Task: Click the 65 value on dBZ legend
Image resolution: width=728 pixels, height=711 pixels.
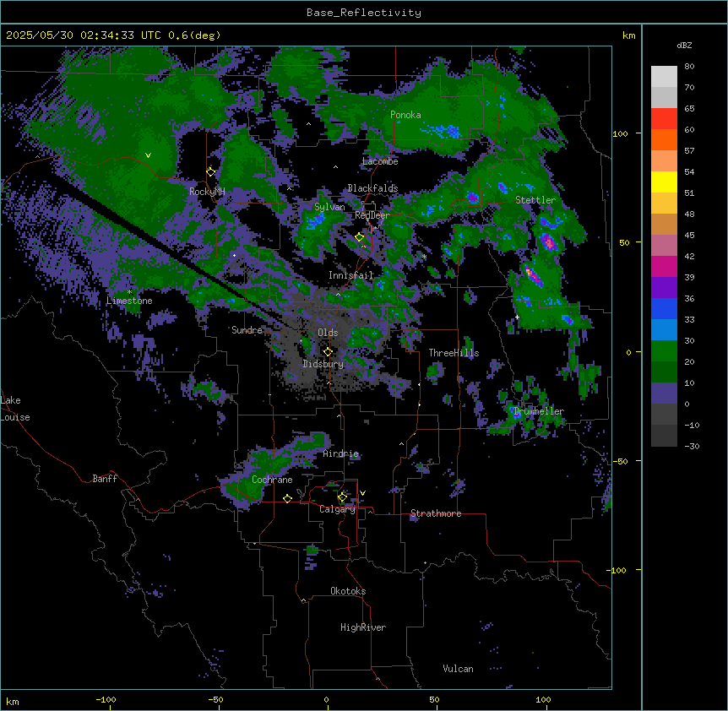Action: click(689, 109)
